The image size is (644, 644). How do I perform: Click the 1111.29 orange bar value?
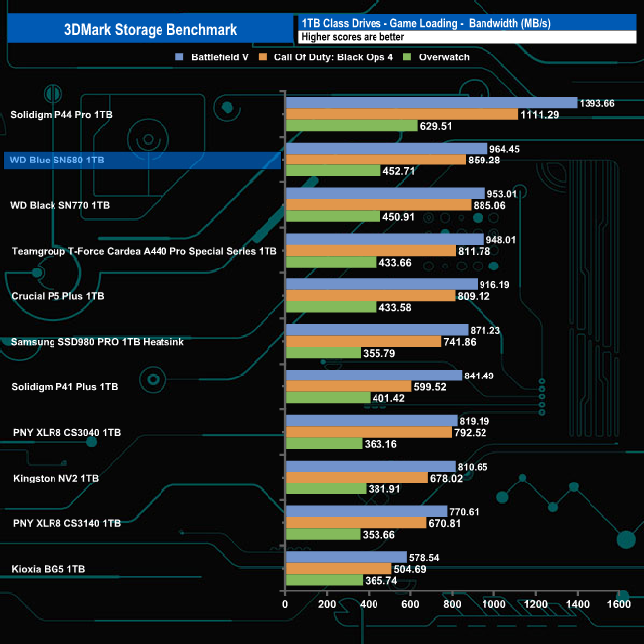(x=540, y=115)
